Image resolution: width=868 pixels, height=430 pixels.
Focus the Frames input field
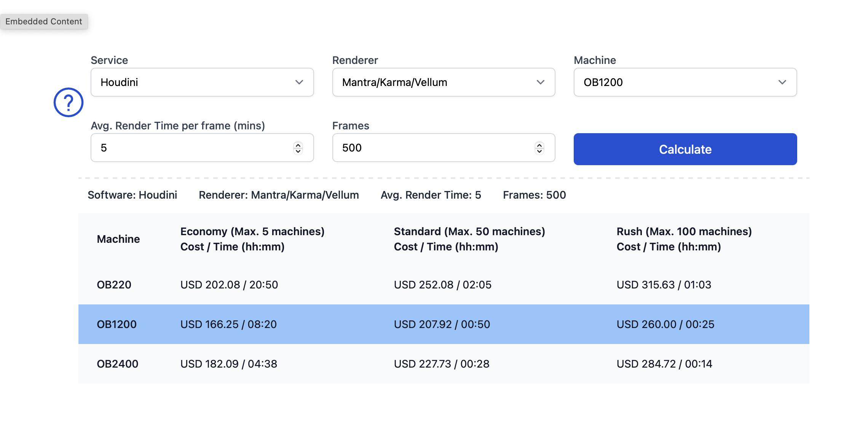444,148
